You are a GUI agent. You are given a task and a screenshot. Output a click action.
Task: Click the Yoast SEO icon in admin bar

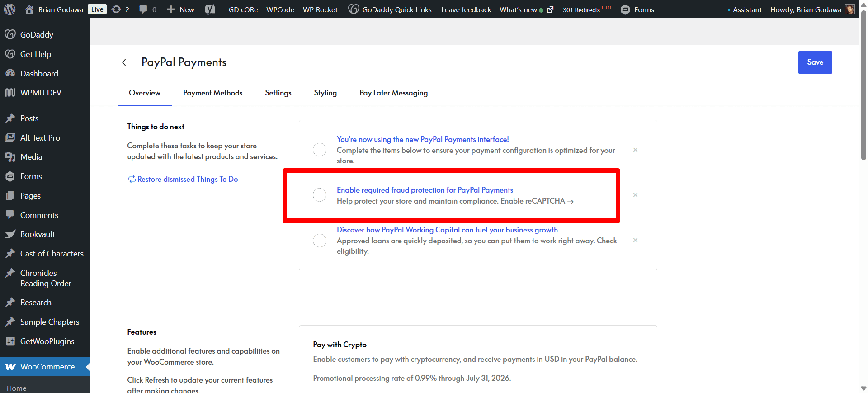tap(210, 9)
